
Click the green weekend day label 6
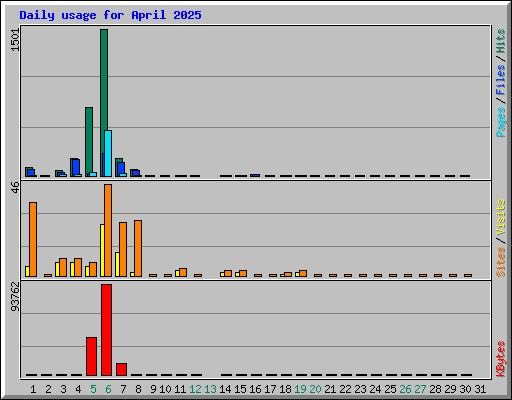pos(108,389)
